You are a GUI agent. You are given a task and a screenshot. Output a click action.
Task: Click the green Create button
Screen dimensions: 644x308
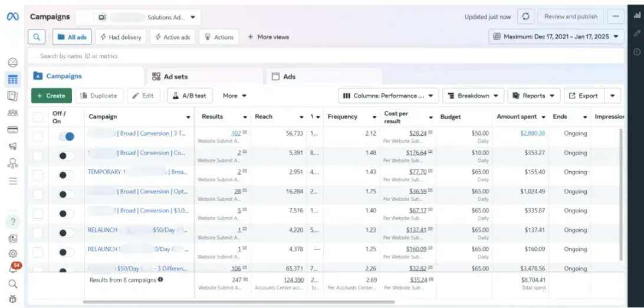pyautogui.click(x=51, y=96)
